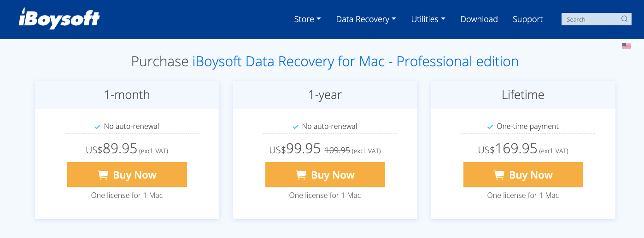
Task: Click checkmark beside One-time payment
Action: click(490, 127)
